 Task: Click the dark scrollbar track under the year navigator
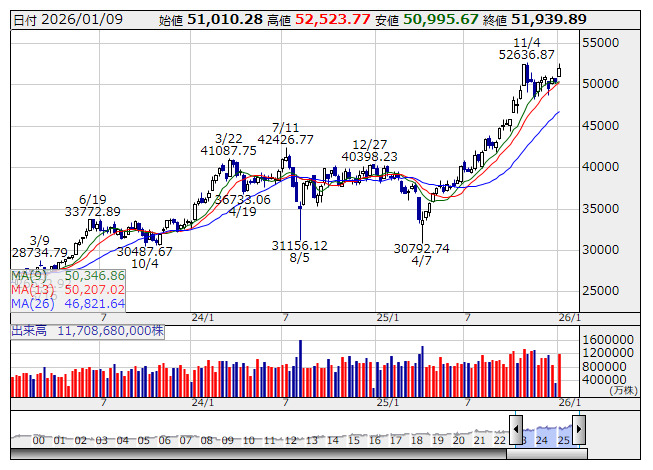point(258,453)
